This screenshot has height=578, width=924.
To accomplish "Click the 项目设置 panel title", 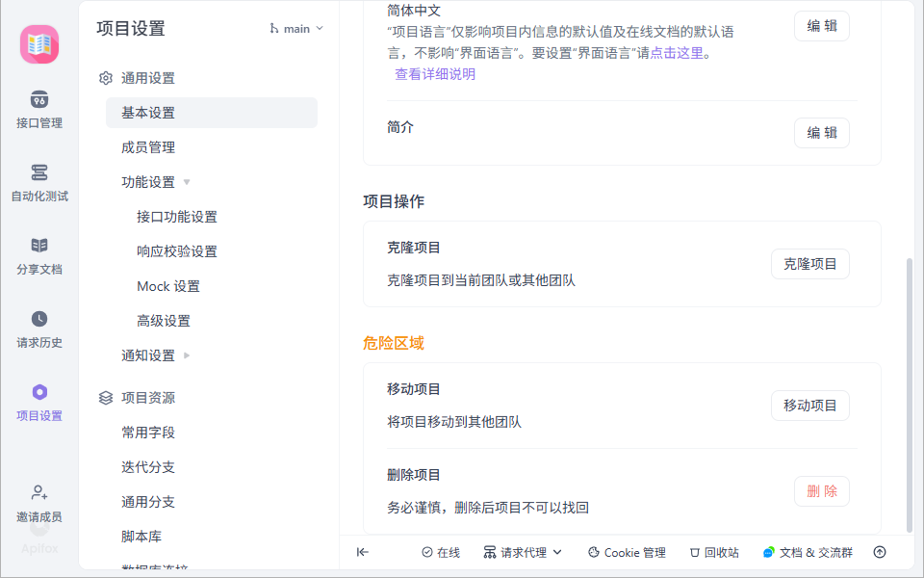I will tap(131, 28).
